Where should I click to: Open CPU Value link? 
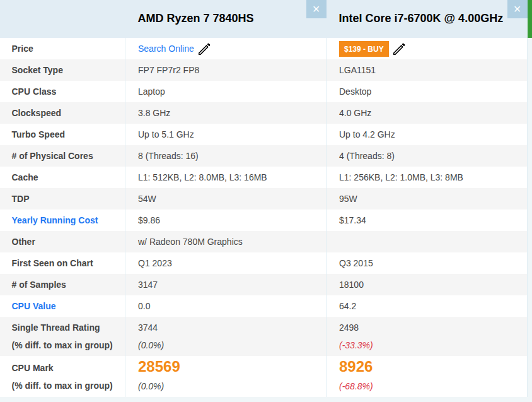pos(33,306)
